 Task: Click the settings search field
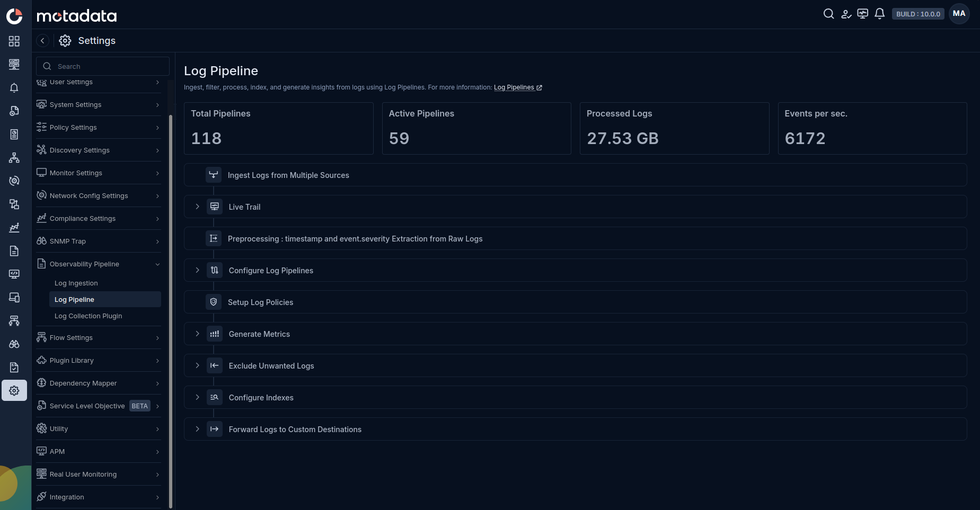(103, 66)
